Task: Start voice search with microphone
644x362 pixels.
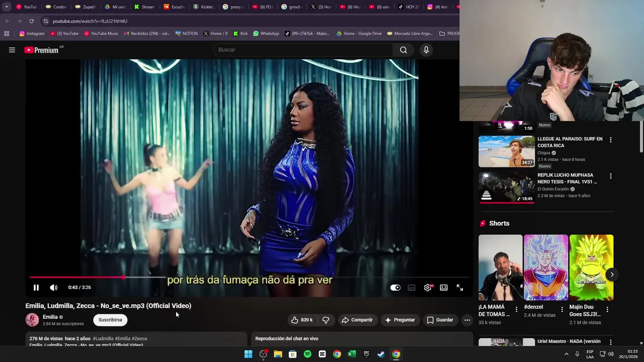Action: (x=426, y=50)
